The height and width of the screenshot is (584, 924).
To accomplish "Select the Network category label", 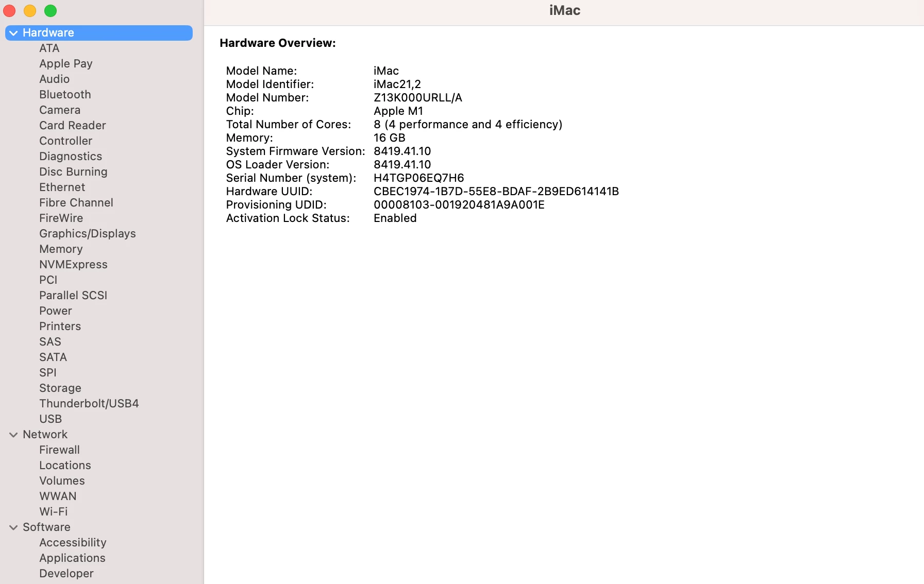I will pyautogui.click(x=45, y=435).
